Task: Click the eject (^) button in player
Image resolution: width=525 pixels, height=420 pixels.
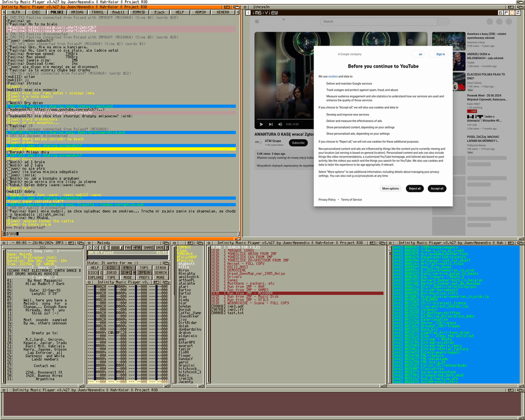Action: (x=107, y=248)
